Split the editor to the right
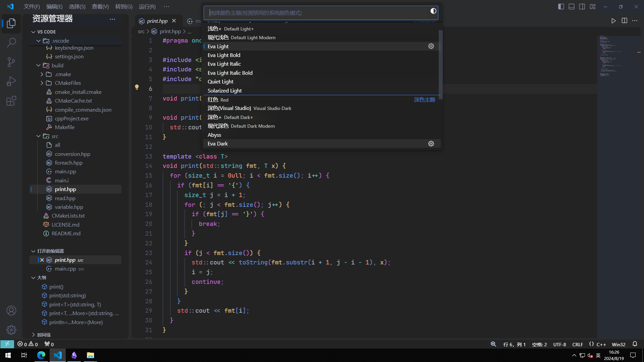This screenshot has height=362, width=644. click(x=624, y=21)
